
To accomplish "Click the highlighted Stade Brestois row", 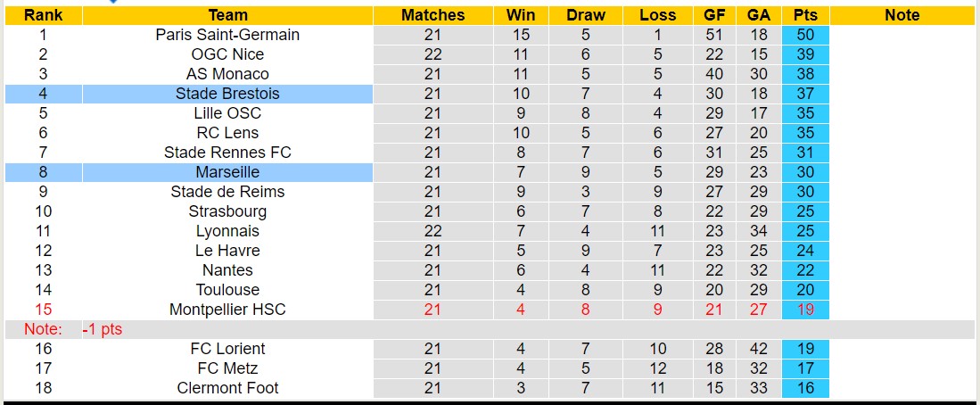I will click(x=227, y=94).
